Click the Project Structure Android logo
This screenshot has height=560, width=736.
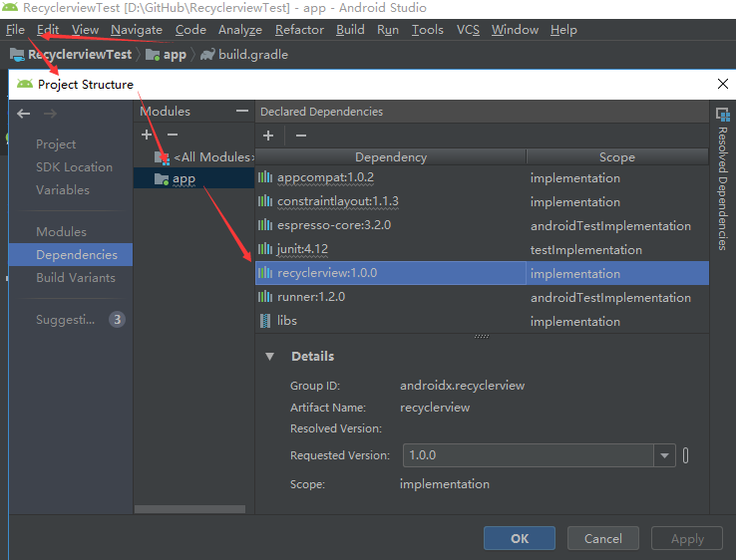[x=25, y=84]
